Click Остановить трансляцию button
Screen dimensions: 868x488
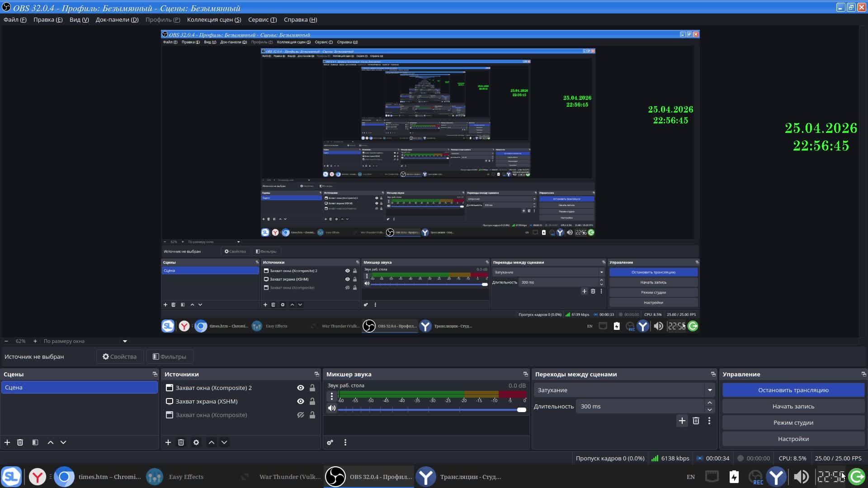[793, 390]
